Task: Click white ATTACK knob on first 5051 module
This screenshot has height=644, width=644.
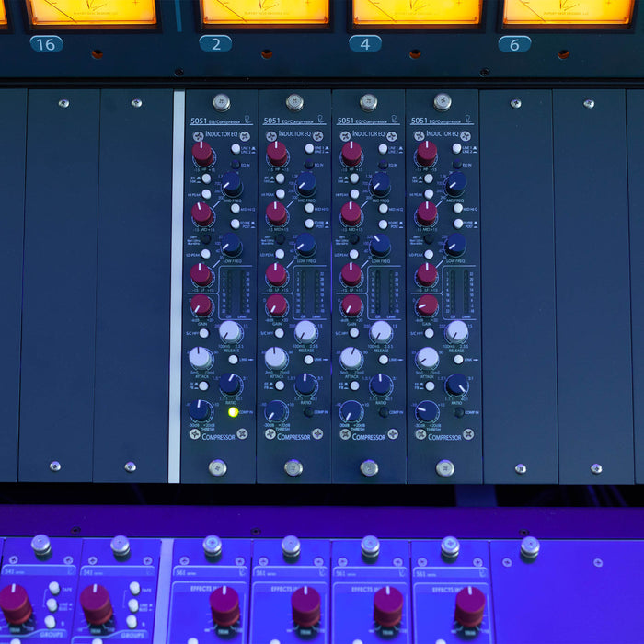Action: click(200, 358)
